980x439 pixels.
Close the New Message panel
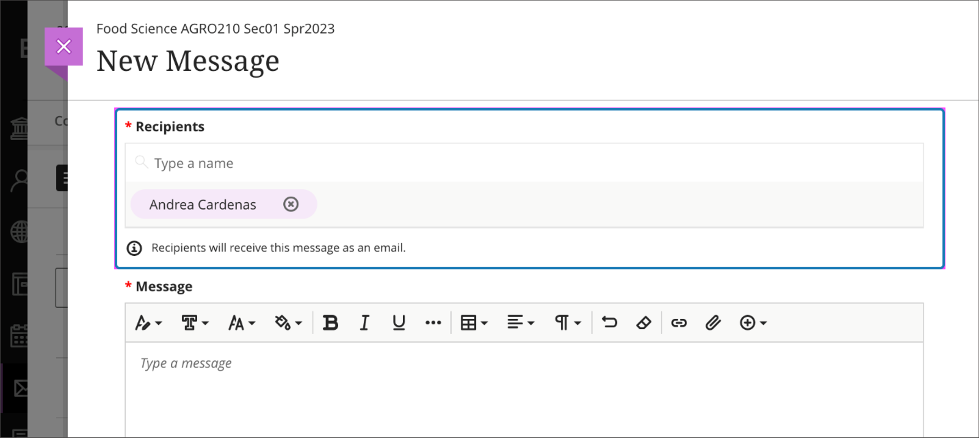point(64,46)
